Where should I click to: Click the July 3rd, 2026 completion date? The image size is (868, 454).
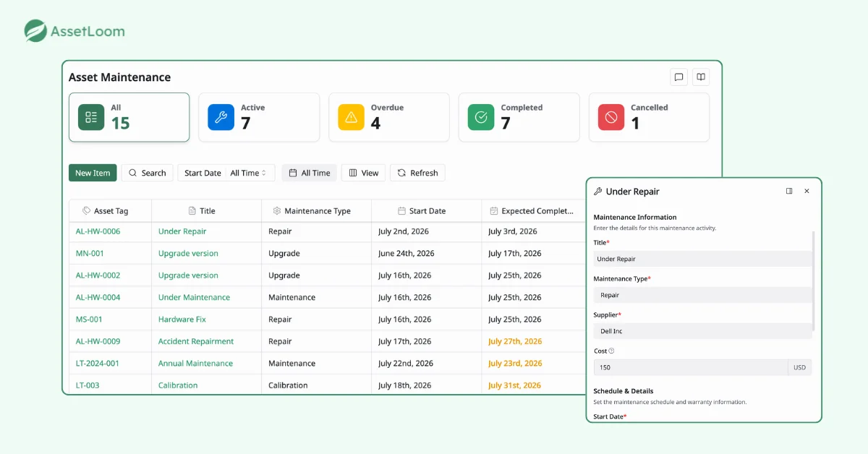coord(513,231)
